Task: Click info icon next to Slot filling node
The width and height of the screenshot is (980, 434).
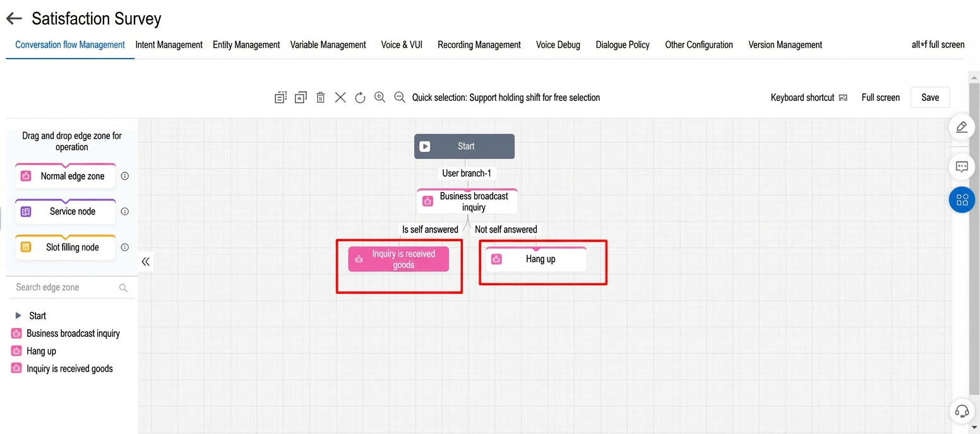Action: 125,247
